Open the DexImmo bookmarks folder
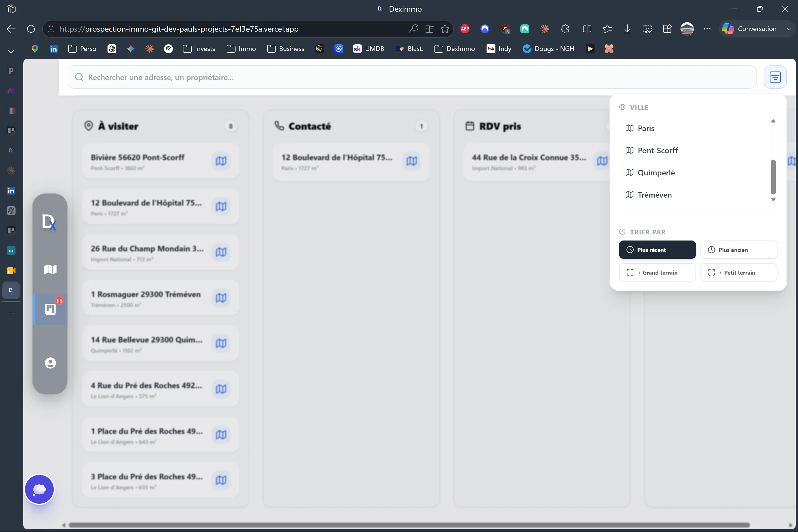 tap(455, 49)
